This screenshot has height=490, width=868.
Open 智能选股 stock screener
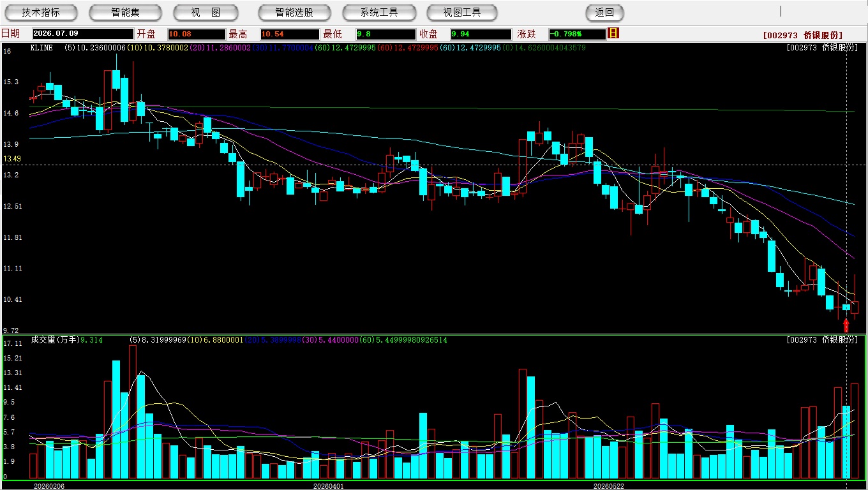click(x=294, y=12)
